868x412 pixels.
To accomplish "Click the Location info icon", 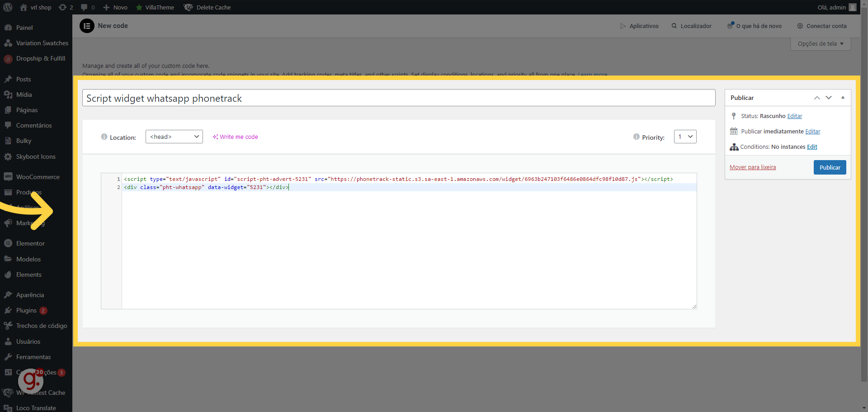I will [104, 137].
